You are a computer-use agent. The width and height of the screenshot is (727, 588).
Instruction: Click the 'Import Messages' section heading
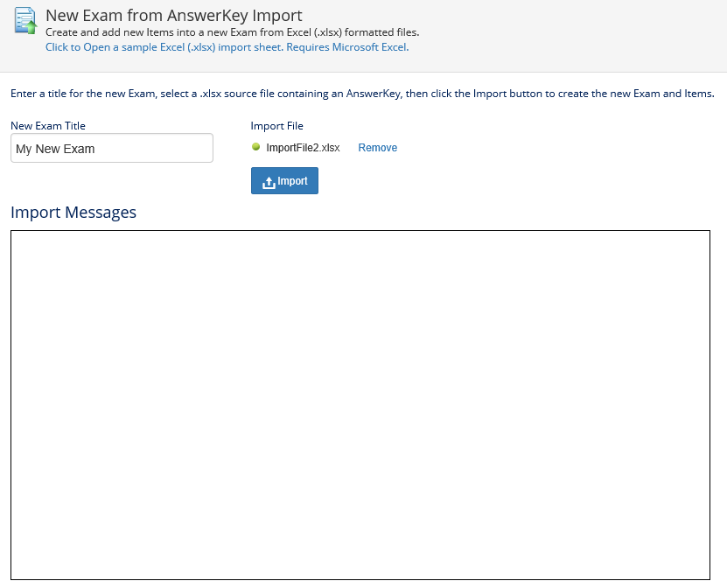[x=73, y=212]
